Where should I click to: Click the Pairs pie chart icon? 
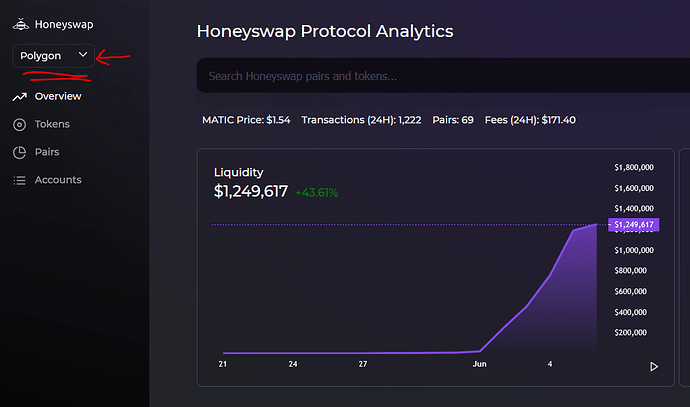(19, 153)
